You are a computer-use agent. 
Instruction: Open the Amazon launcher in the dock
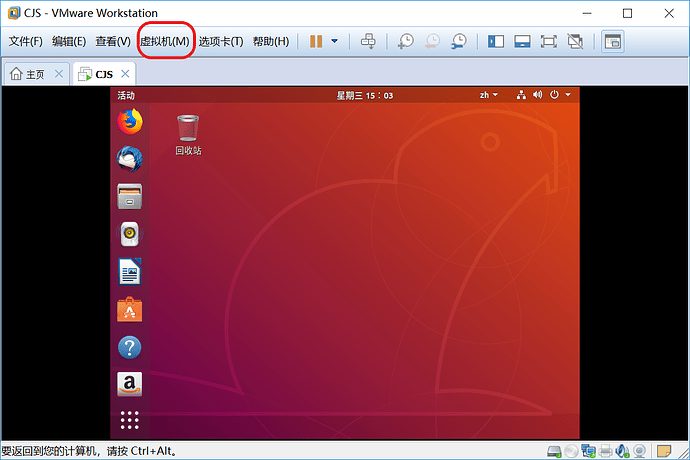(130, 384)
